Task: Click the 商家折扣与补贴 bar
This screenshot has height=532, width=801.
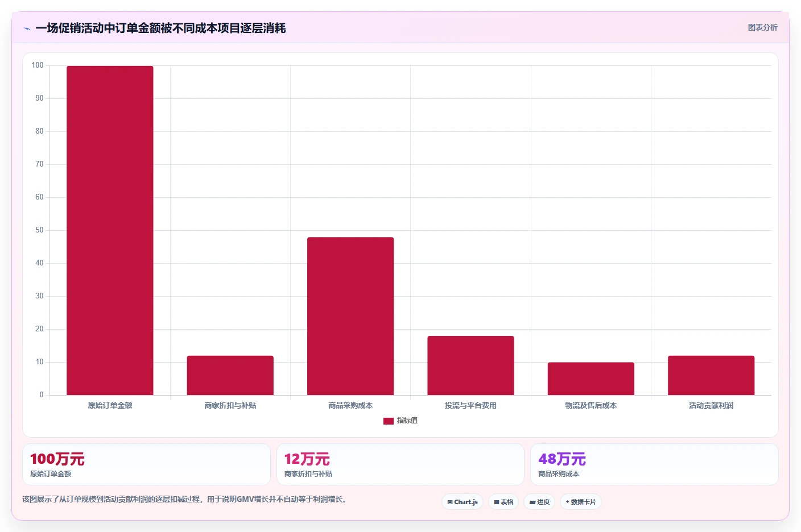Action: click(230, 375)
